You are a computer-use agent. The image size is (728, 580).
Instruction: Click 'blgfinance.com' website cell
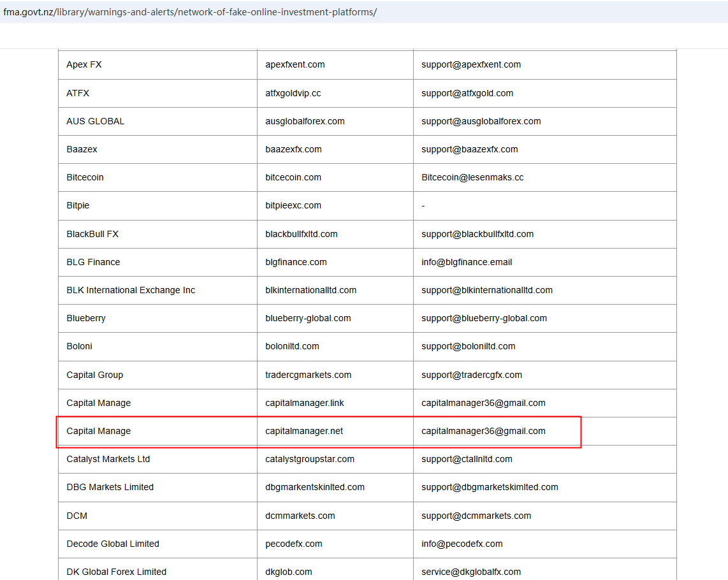tap(335, 263)
